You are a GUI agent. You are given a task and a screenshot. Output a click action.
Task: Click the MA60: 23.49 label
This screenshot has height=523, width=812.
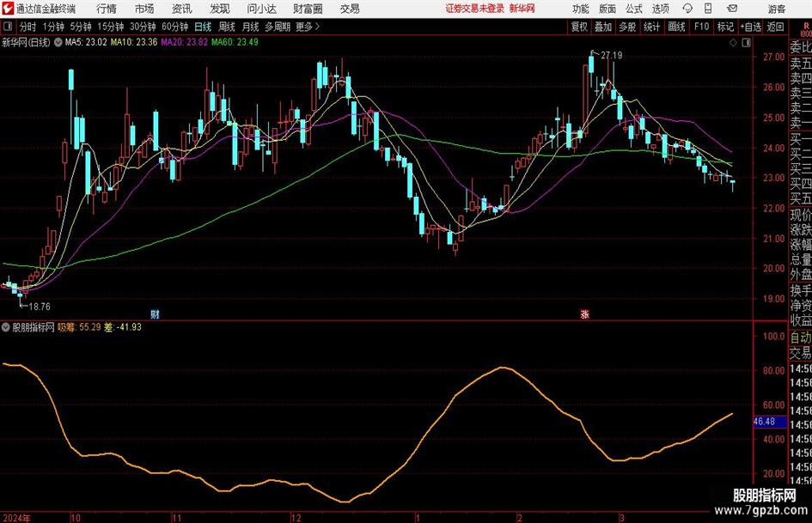click(235, 42)
